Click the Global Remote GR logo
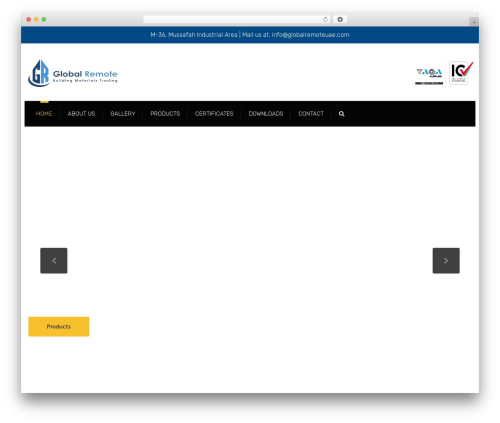Screen dimensions: 500x423 pos(73,73)
